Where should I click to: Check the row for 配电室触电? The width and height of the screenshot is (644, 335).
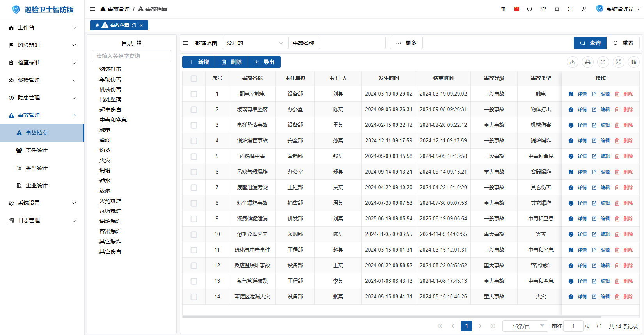click(194, 94)
